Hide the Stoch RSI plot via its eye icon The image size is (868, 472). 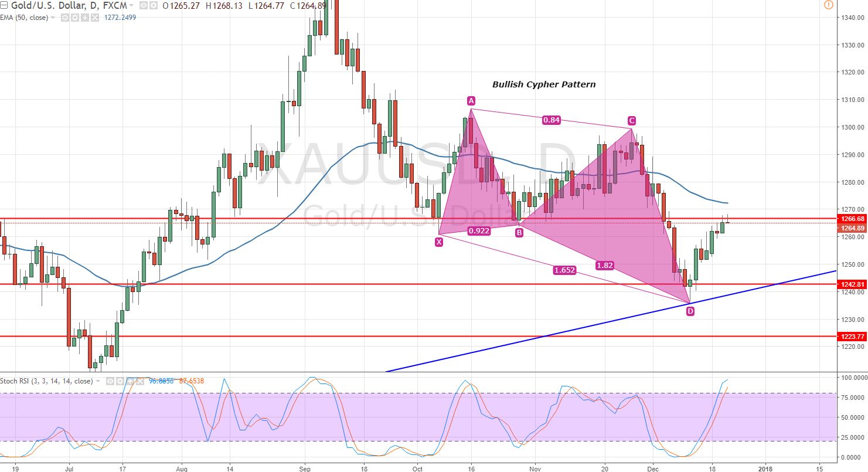click(x=110, y=381)
